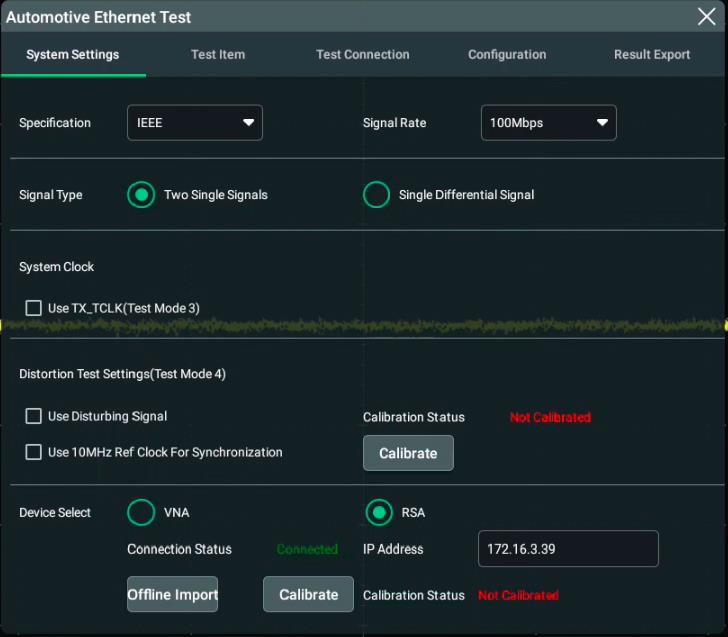Click the IP Address input field
Viewport: 728px width, 637px height.
click(568, 549)
